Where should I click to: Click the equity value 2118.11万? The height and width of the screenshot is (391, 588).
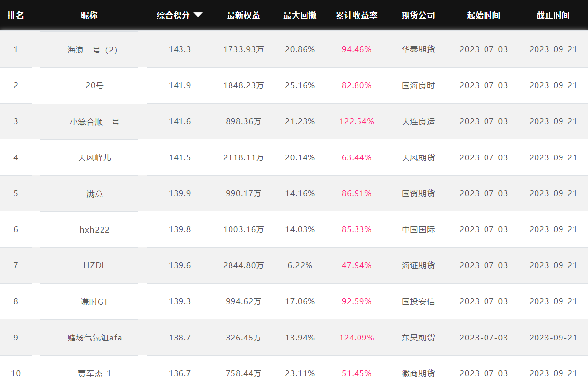[243, 157]
